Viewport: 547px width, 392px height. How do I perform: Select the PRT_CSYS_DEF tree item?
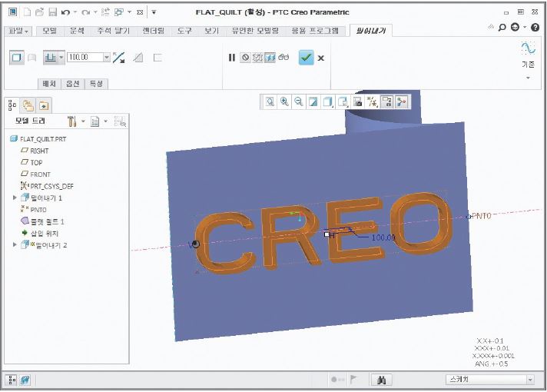(51, 187)
